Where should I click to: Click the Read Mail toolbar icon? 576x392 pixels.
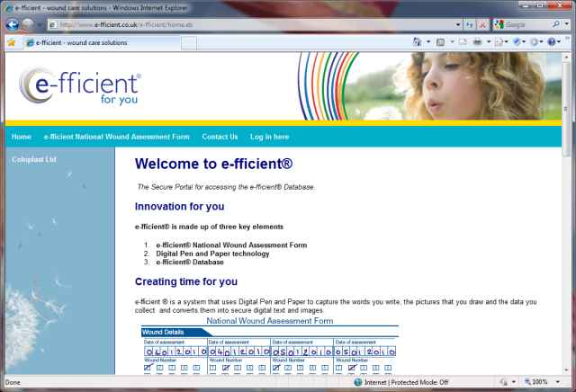(463, 42)
